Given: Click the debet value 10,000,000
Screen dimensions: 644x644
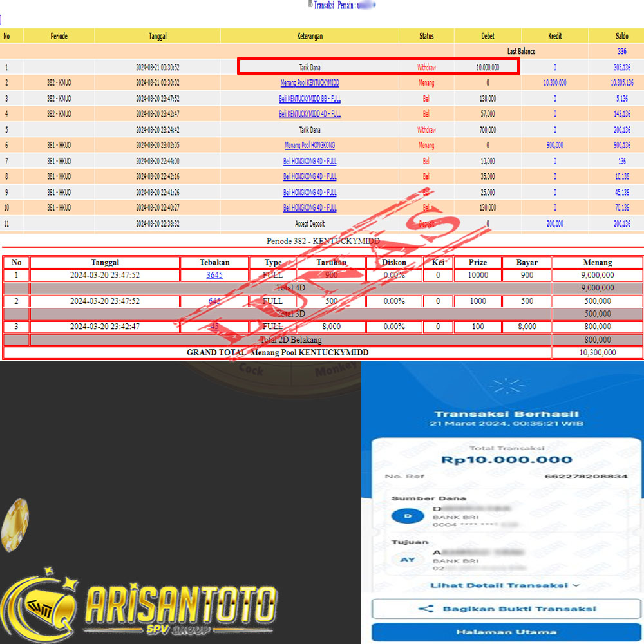Looking at the screenshot, I should pyautogui.click(x=488, y=68).
